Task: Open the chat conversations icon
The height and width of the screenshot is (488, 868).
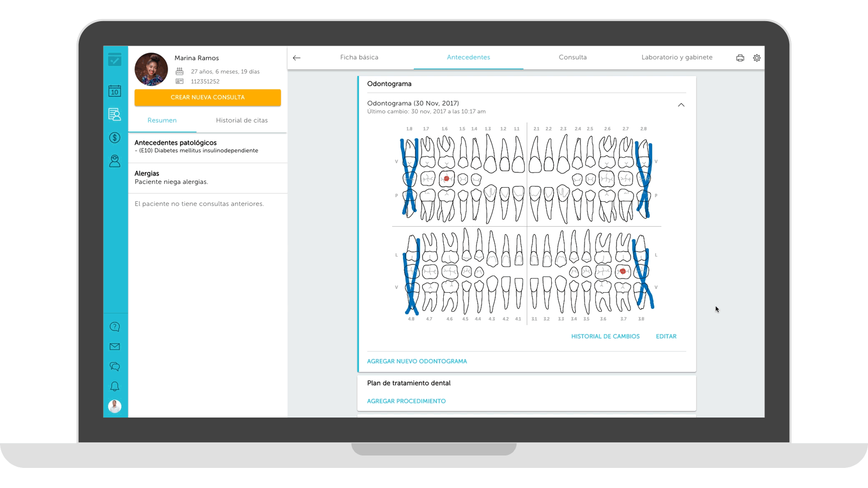Action: [x=114, y=367]
